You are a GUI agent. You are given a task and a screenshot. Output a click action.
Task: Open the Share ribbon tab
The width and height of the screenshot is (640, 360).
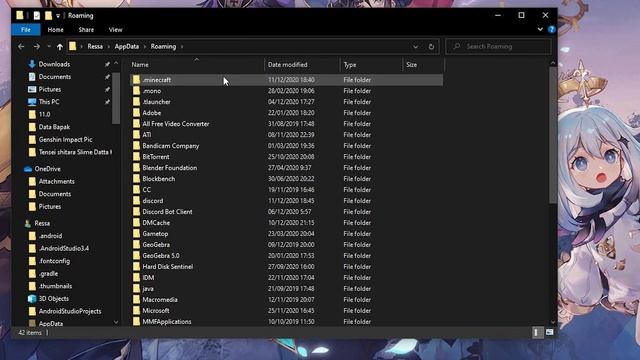click(86, 30)
